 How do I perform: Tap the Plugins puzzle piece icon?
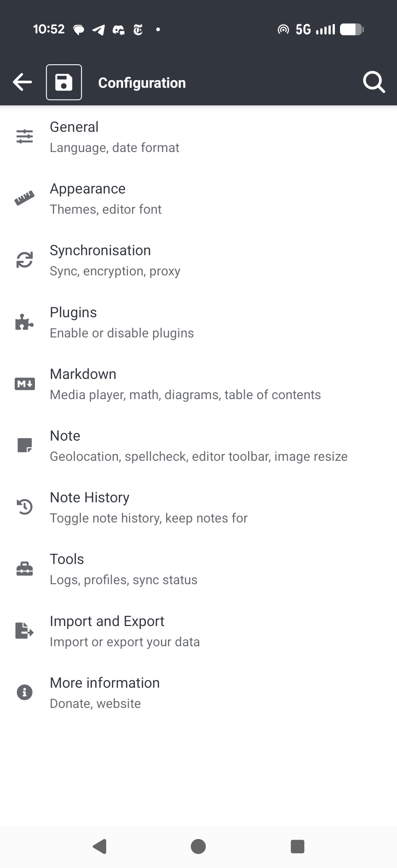25,322
